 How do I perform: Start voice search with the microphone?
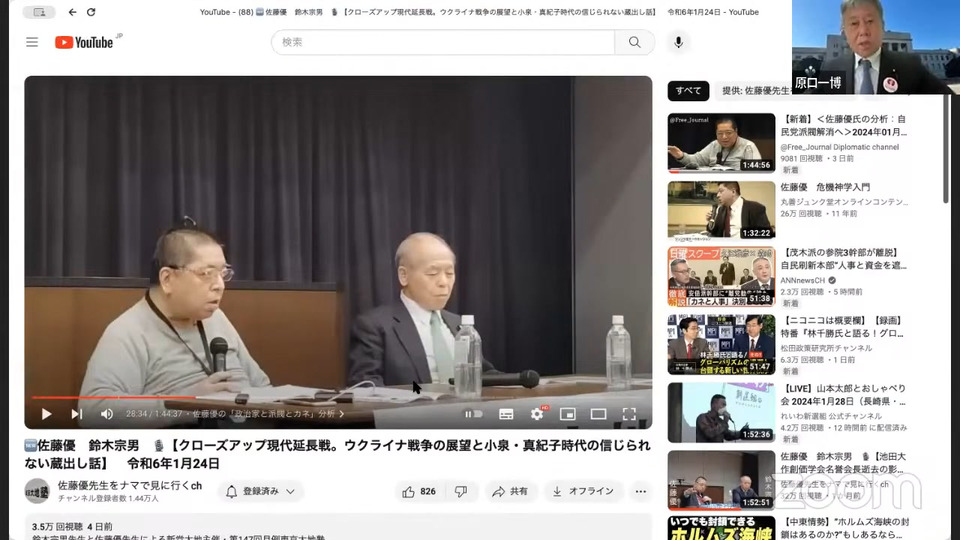[x=678, y=42]
